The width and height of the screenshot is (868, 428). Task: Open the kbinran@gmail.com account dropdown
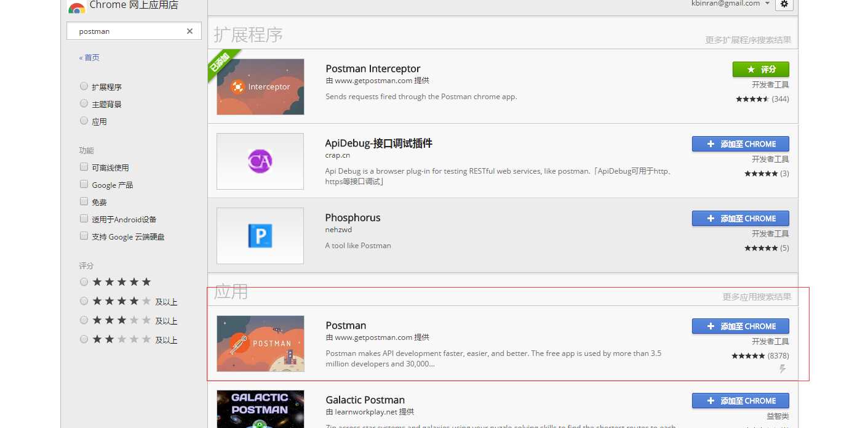(x=731, y=4)
